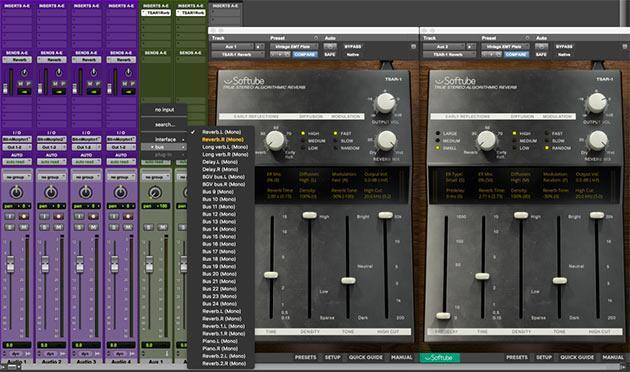
Task: Open PRESETS in the Aux 1 plugin footer
Action: coord(305,357)
